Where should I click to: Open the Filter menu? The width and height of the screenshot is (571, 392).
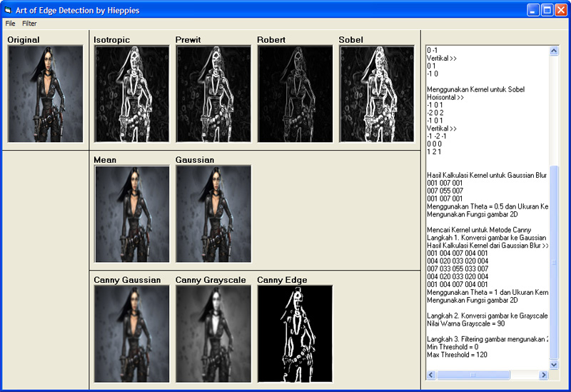click(29, 24)
